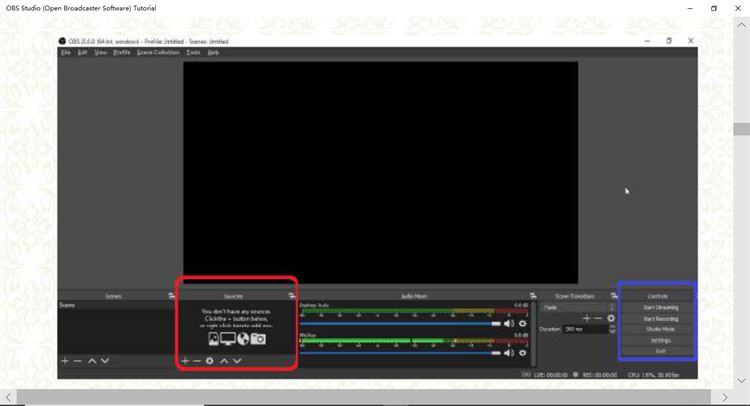Mute the Desktop Audio speaker icon
750x406 pixels.
point(509,323)
